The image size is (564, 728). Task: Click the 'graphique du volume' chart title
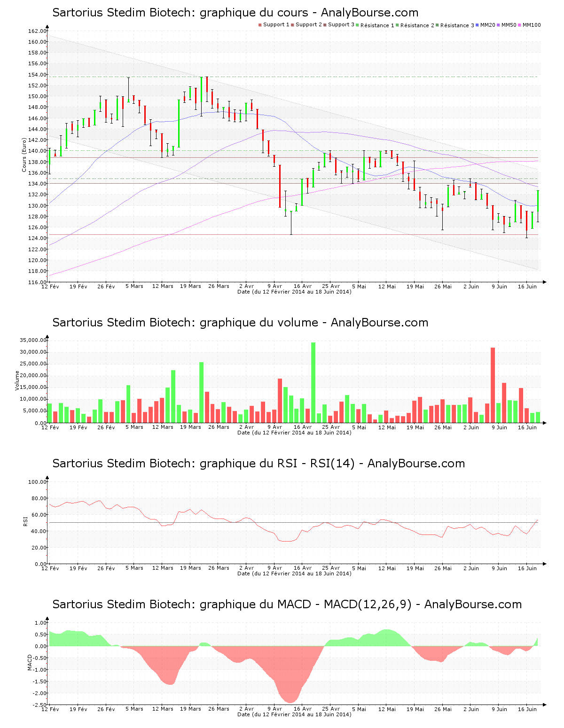click(x=240, y=323)
